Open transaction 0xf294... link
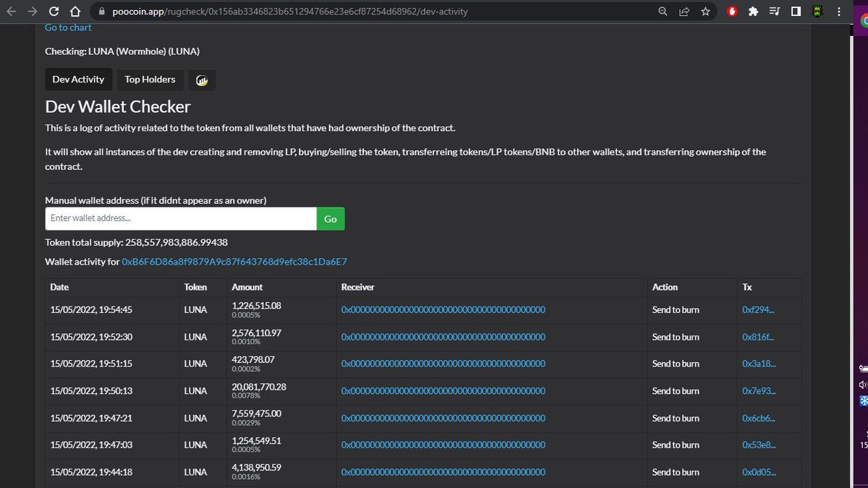868x488 pixels. pyautogui.click(x=759, y=309)
